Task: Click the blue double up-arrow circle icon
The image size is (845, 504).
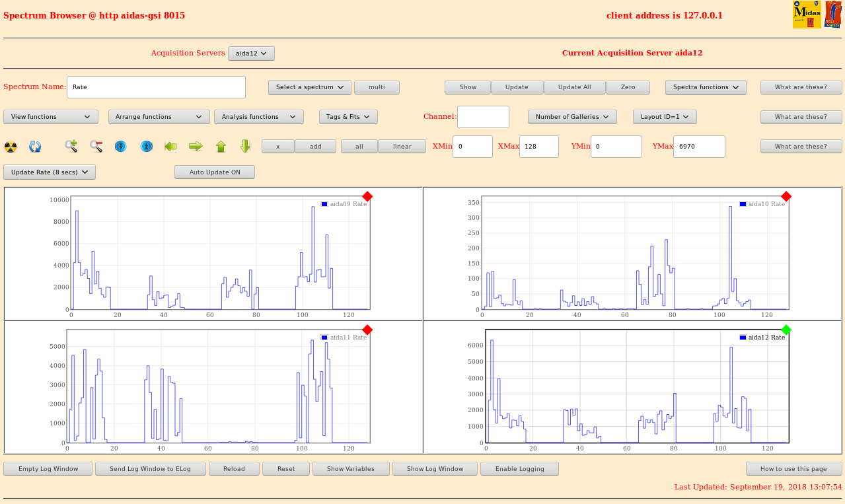Action: pyautogui.click(x=146, y=146)
